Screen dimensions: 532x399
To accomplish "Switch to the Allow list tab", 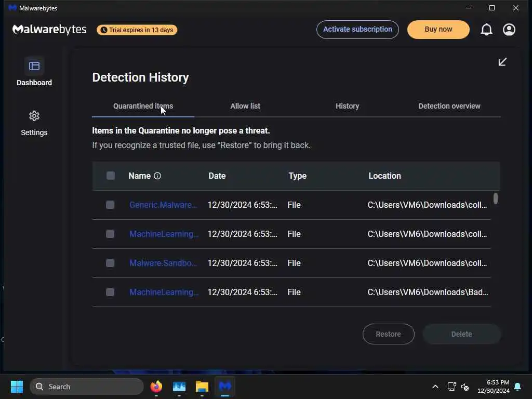I will coord(245,106).
